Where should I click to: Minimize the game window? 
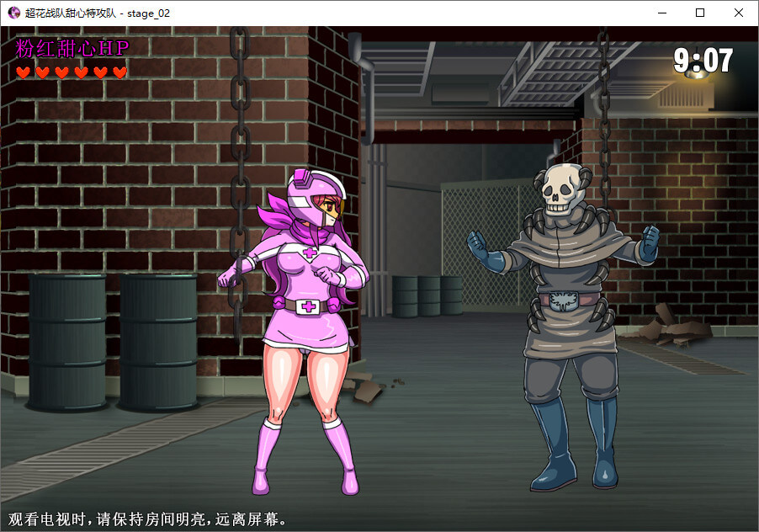click(661, 13)
